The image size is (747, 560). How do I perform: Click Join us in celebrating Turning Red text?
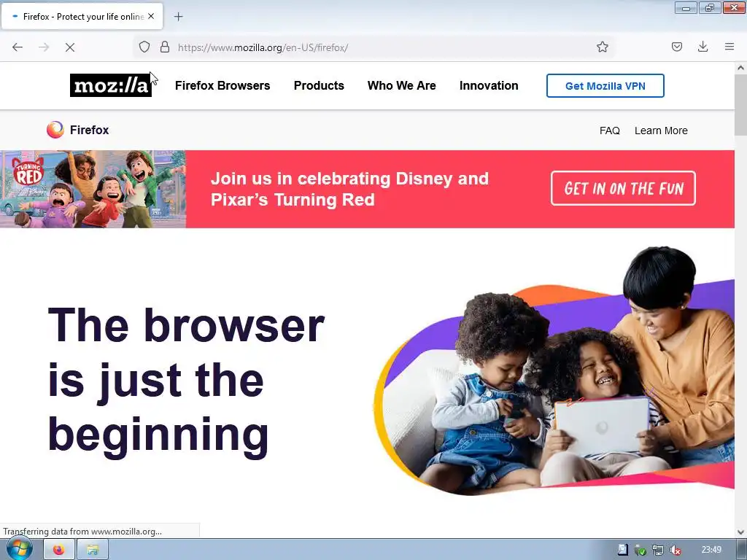[x=349, y=189]
